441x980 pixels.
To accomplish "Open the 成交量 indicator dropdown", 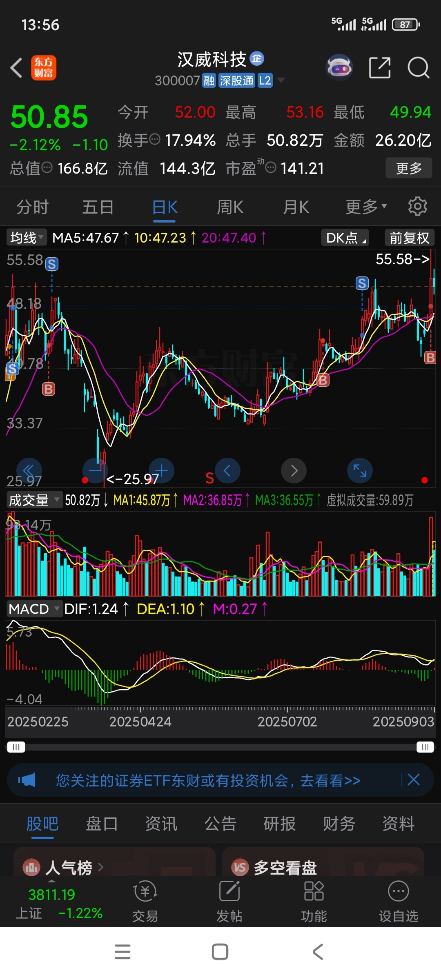I will [x=34, y=500].
